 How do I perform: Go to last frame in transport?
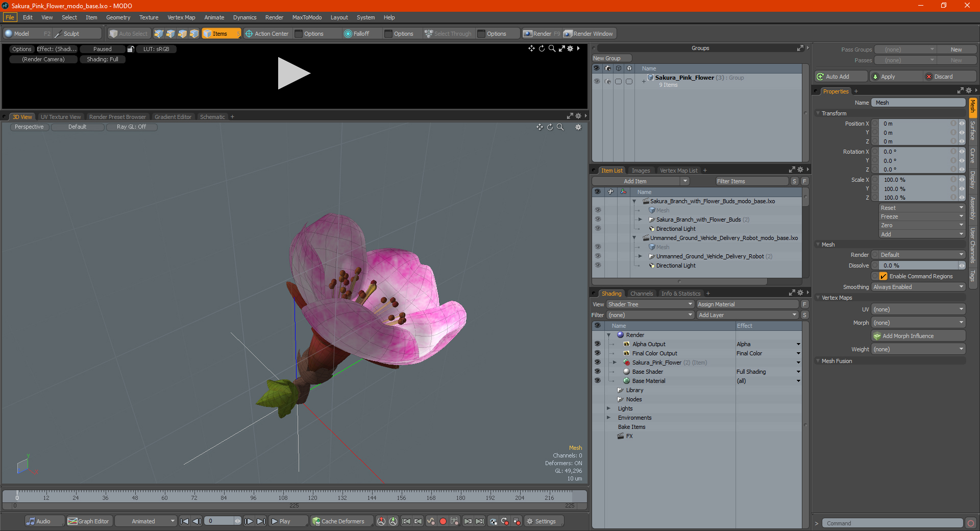[261, 521]
